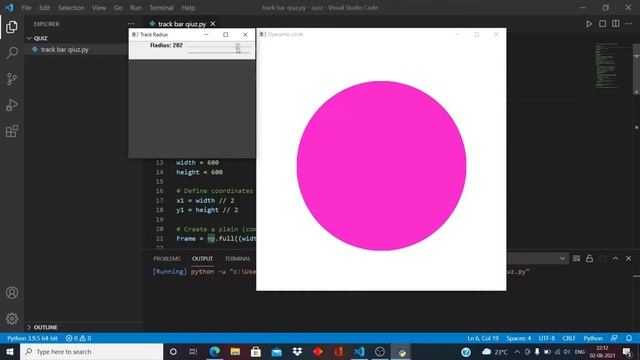Minimize the Track Radius window
Screen dimensions: 640x360
tap(206, 35)
